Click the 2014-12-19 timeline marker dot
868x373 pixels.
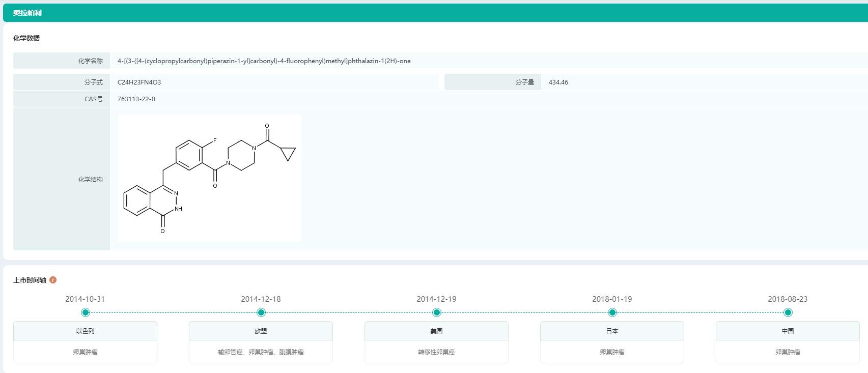pyautogui.click(x=437, y=312)
